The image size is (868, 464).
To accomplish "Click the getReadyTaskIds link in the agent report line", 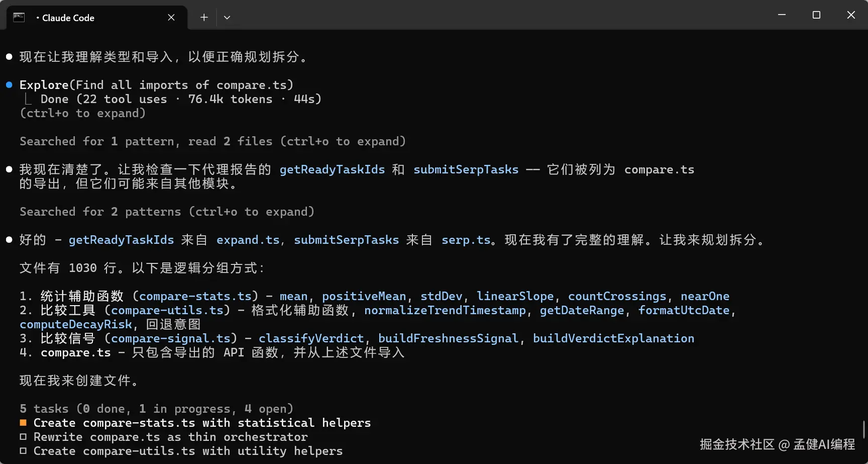I will pyautogui.click(x=332, y=169).
